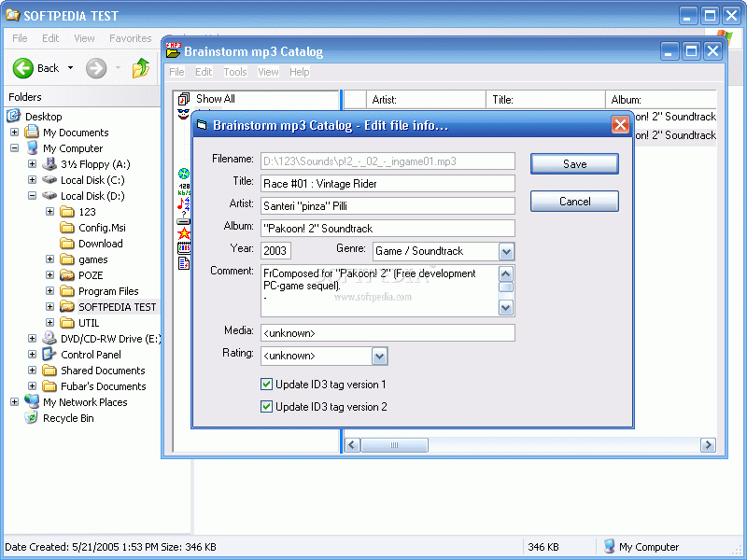The width and height of the screenshot is (747, 560).
Task: Click the red music note genre icon
Action: click(x=184, y=204)
